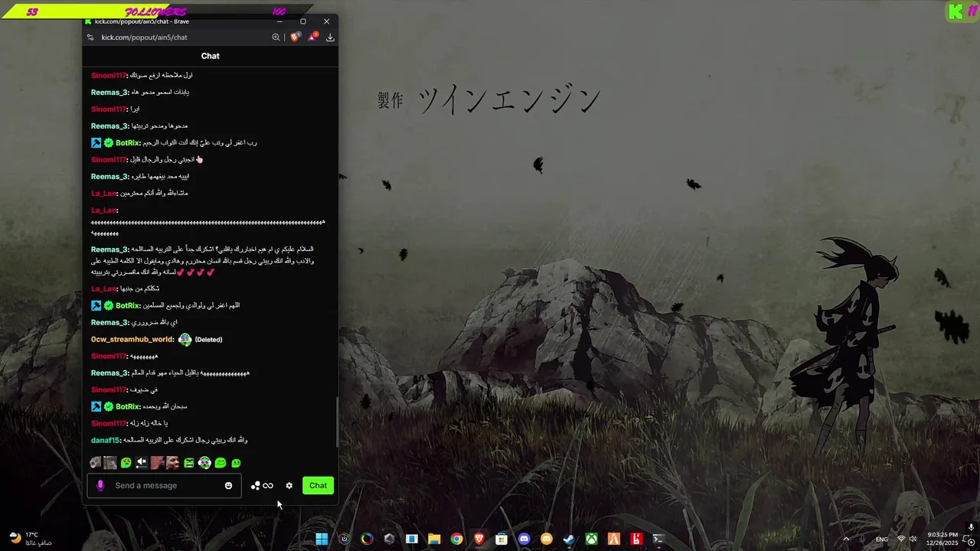Open chat settings gear

tap(289, 485)
